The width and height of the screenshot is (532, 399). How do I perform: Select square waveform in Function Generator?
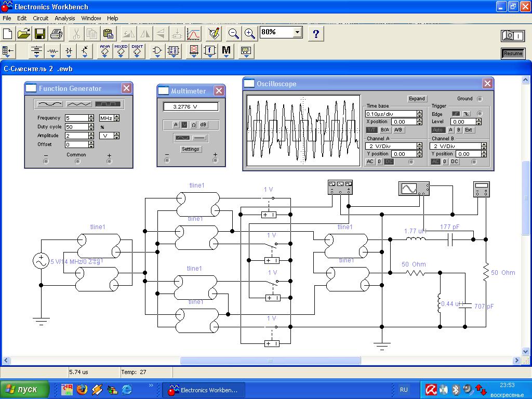(x=108, y=104)
